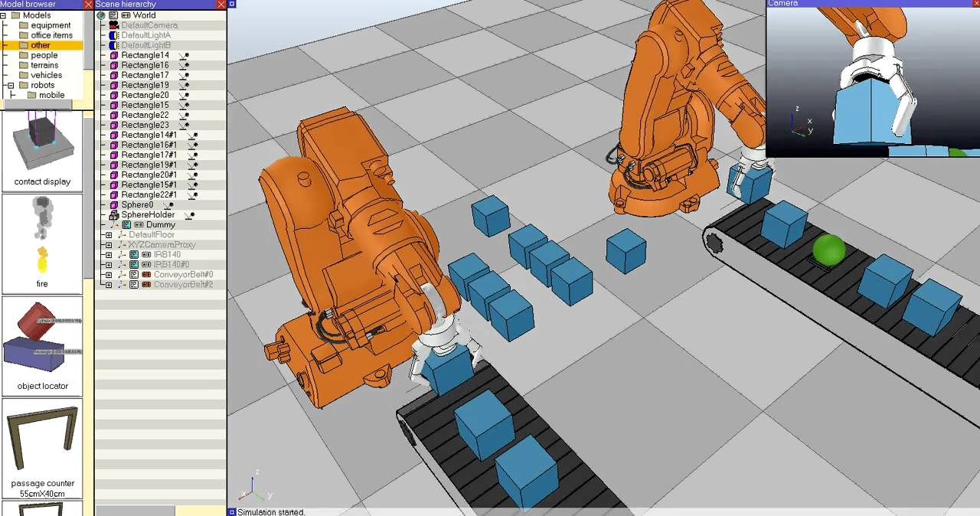Expand the IRB140#0 robot node
This screenshot has width=980, height=516.
(109, 264)
